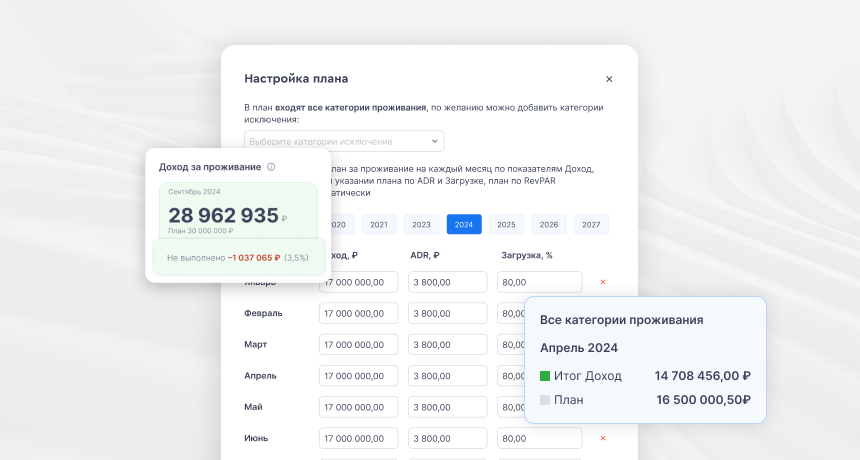Image resolution: width=860 pixels, height=460 pixels.
Task: Edit Апрель income field
Action: [x=359, y=376]
